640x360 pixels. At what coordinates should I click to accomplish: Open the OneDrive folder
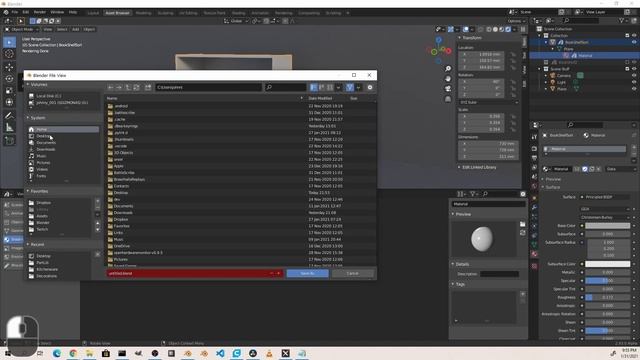click(122, 246)
